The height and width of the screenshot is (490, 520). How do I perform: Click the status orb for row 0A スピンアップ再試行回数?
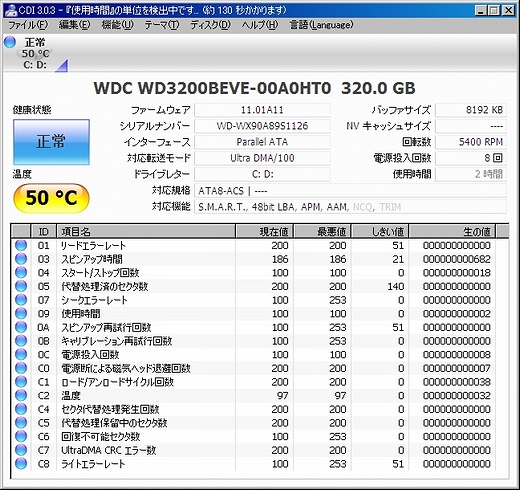pos(21,327)
